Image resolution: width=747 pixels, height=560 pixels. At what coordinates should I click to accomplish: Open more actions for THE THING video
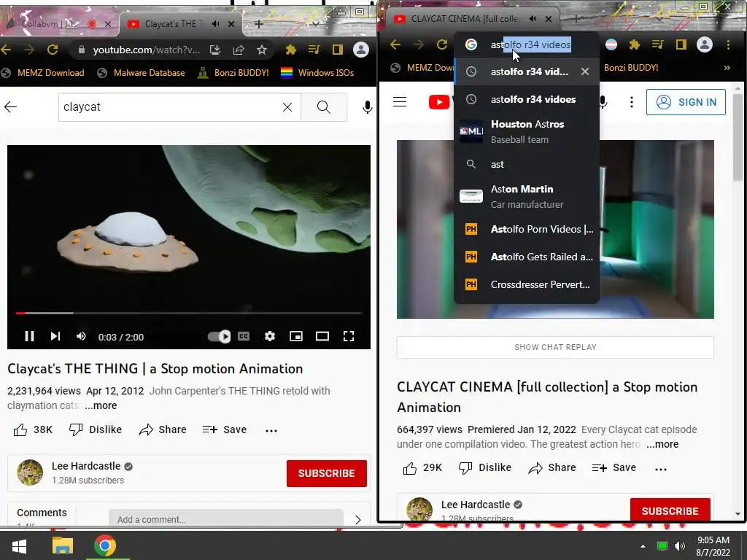(x=271, y=430)
